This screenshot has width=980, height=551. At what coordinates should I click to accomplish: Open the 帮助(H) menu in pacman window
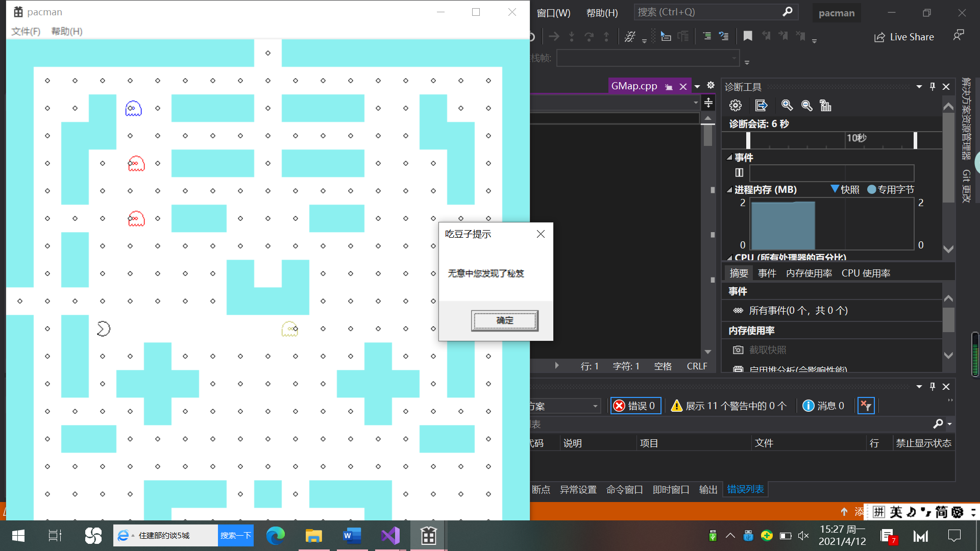66,31
